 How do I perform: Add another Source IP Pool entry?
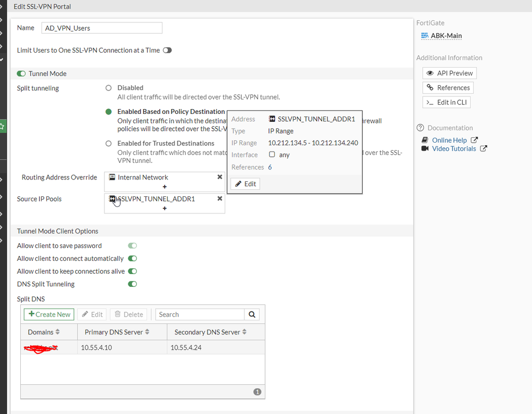(165, 208)
